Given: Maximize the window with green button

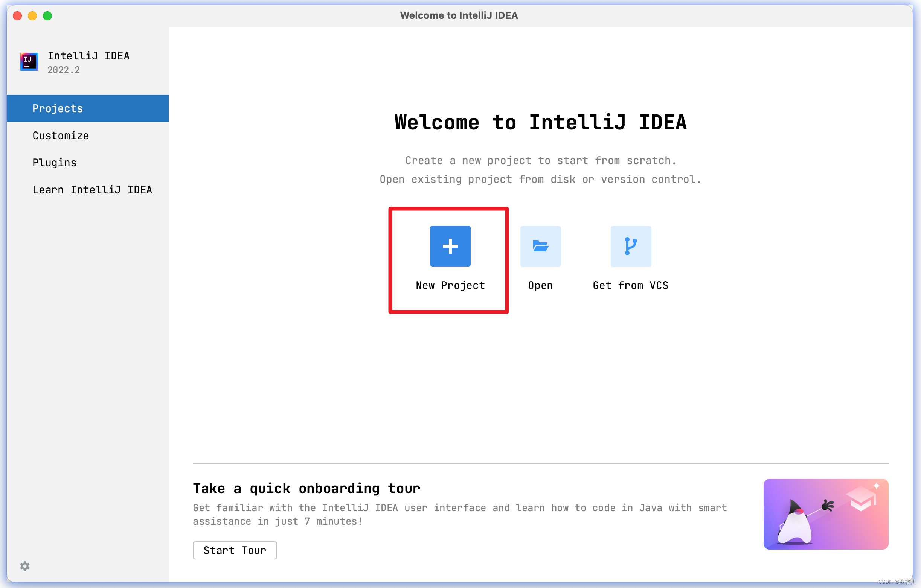Looking at the screenshot, I should [47, 16].
